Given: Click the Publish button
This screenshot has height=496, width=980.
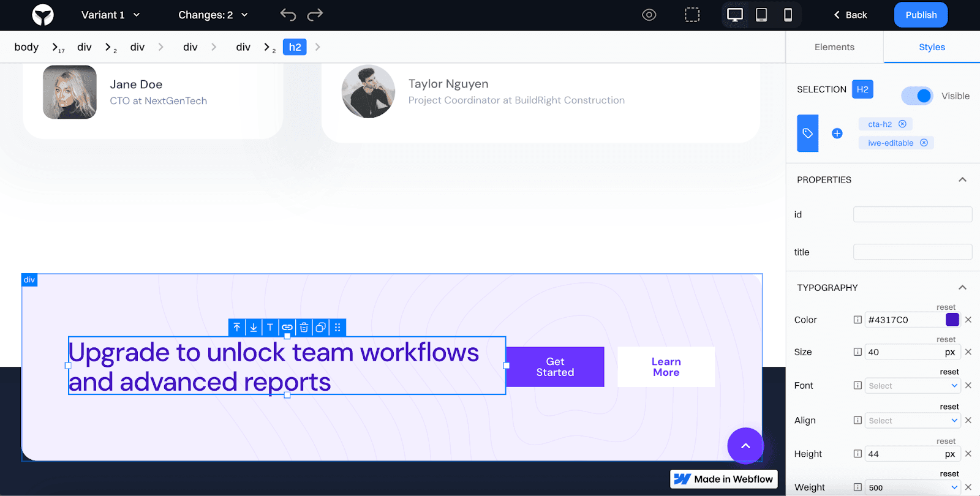Looking at the screenshot, I should (921, 15).
